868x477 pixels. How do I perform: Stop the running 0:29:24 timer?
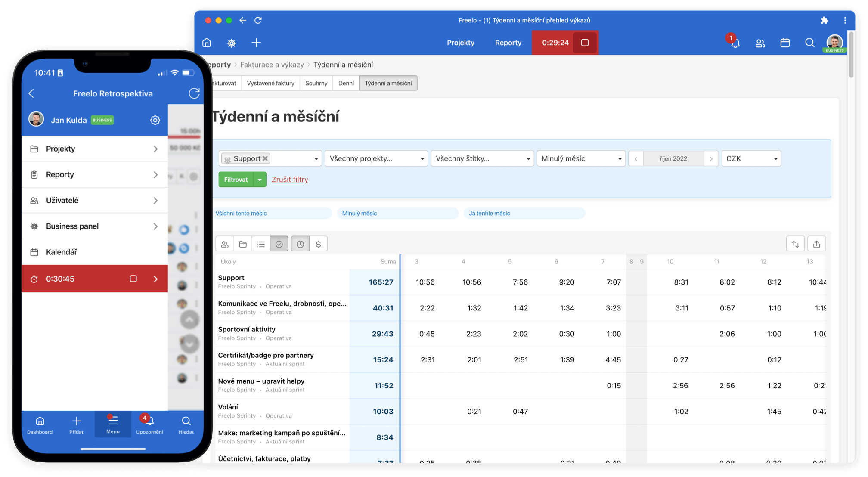(585, 43)
